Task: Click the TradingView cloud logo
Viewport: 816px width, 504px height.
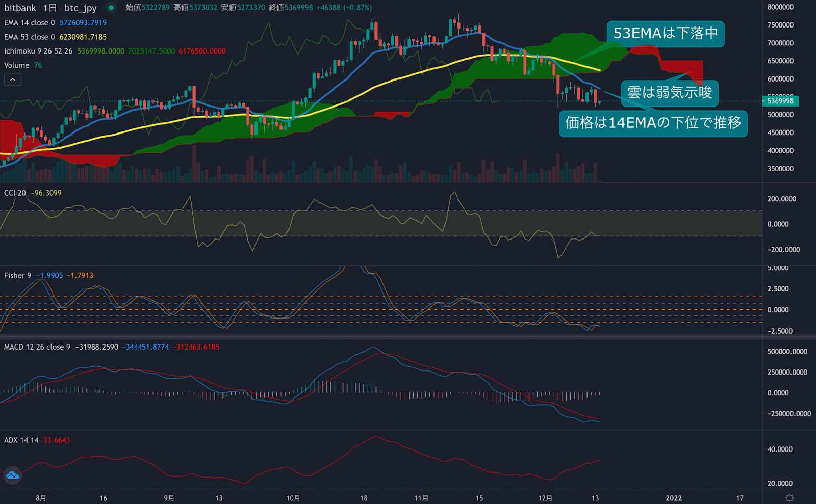Action: [x=12, y=475]
